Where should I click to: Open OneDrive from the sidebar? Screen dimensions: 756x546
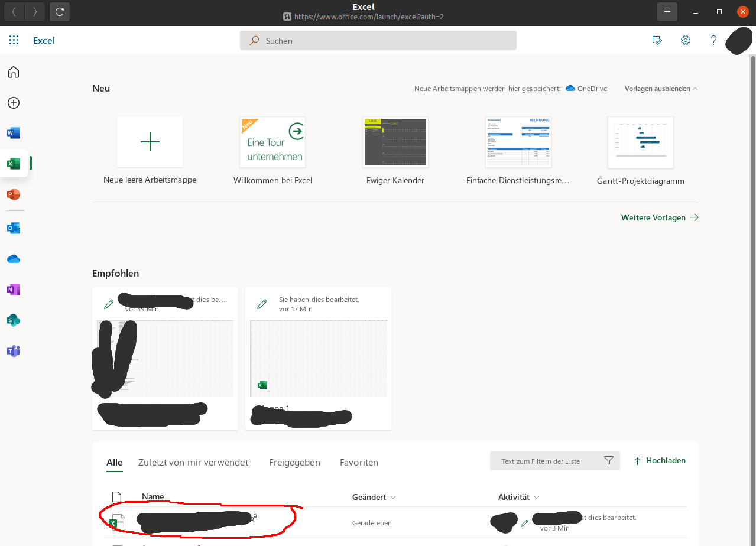(14, 259)
